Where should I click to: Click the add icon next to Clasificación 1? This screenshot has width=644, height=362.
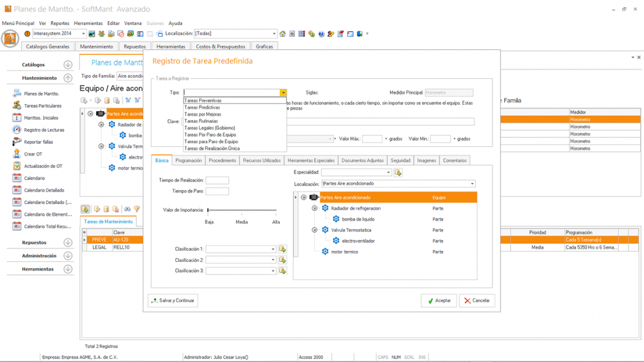282,249
